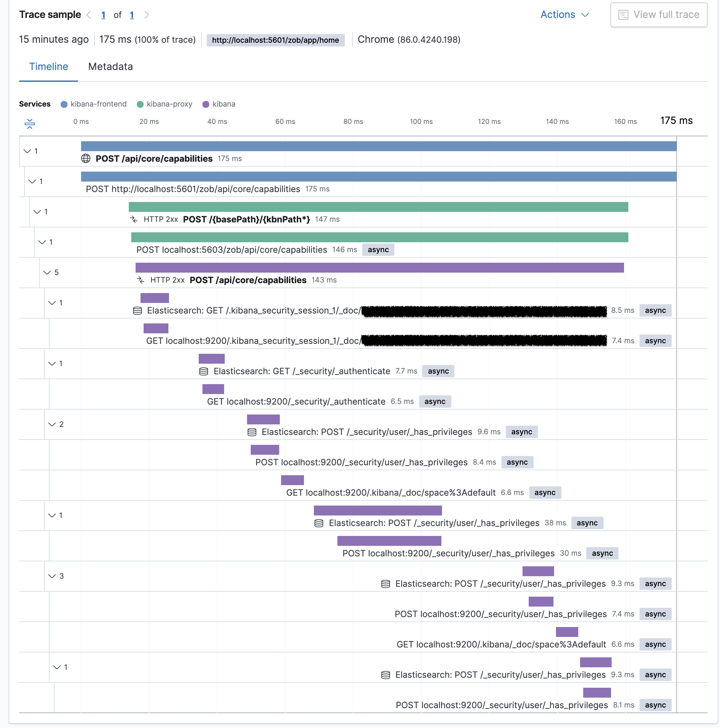Collapse the span group showing 5 children

click(47, 272)
